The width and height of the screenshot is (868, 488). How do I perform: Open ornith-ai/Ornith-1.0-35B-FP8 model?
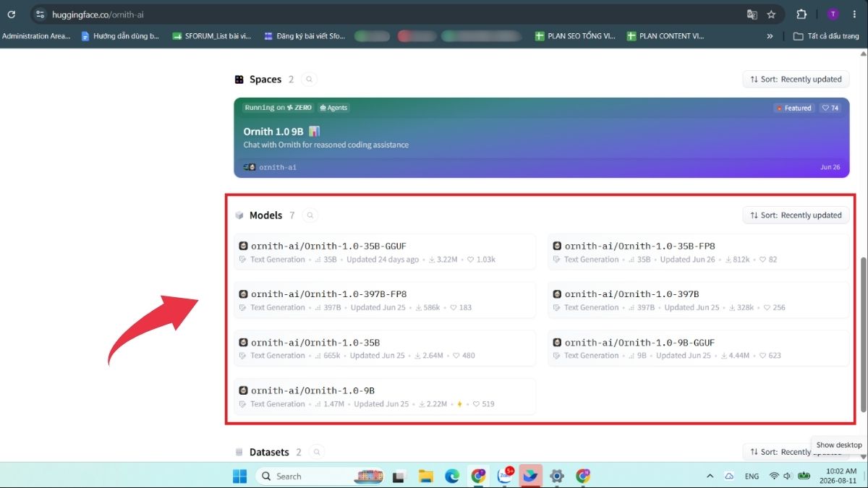point(699,252)
